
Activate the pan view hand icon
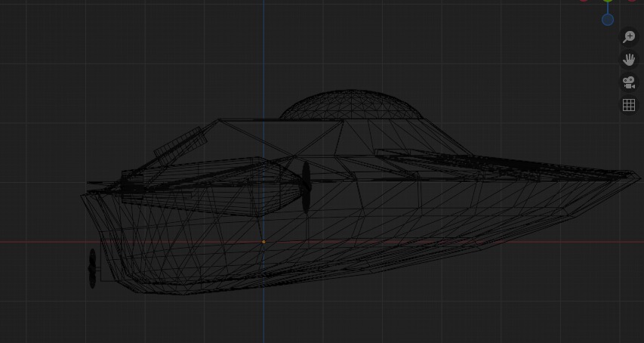629,60
